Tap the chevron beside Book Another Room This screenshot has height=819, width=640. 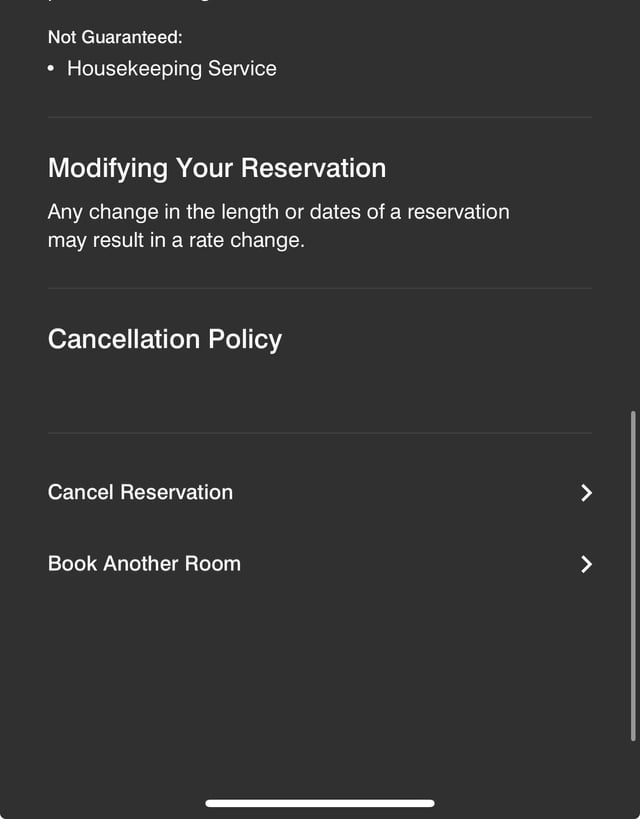point(586,564)
